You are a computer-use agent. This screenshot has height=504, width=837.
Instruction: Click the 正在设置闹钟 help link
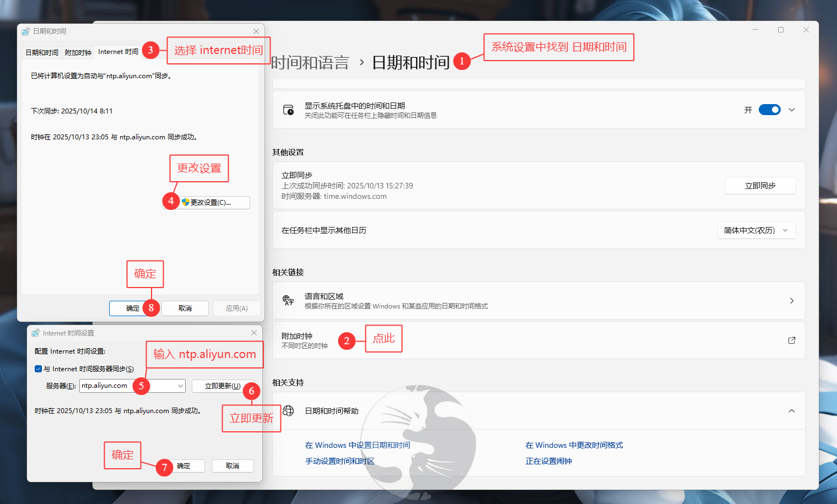[549, 461]
